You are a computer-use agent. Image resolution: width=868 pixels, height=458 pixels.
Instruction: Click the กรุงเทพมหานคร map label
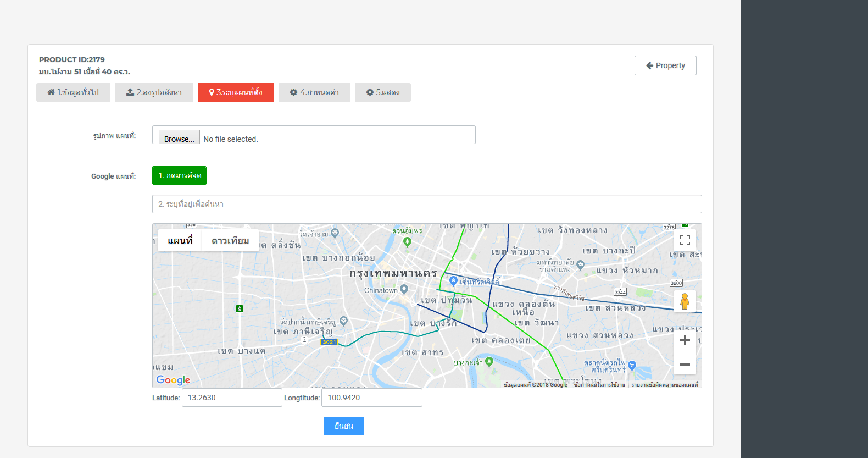(393, 273)
